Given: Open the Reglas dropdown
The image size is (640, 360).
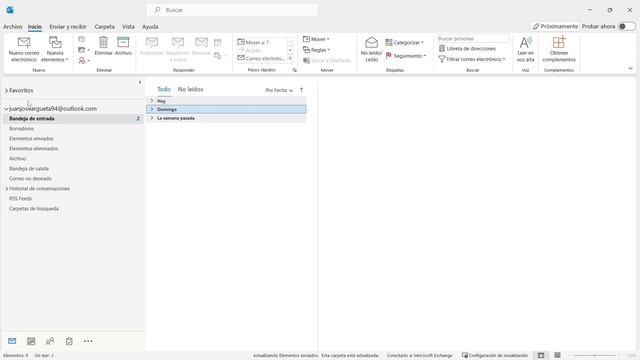Looking at the screenshot, I should (x=316, y=50).
